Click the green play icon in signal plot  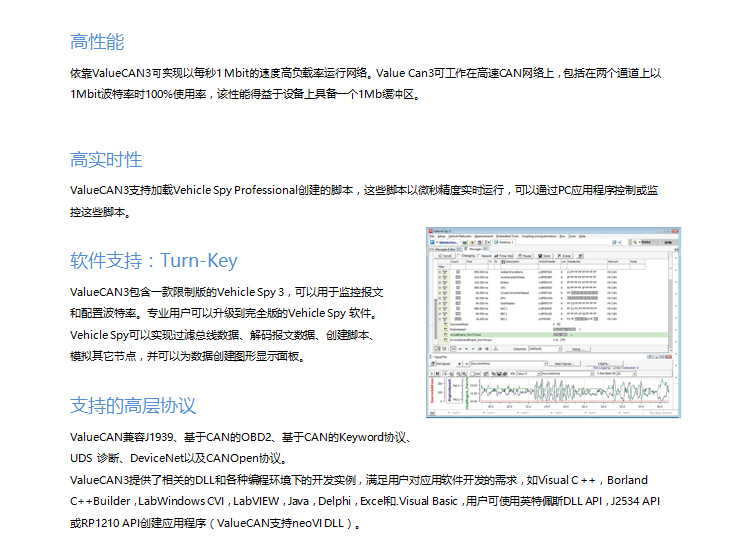pos(432,373)
